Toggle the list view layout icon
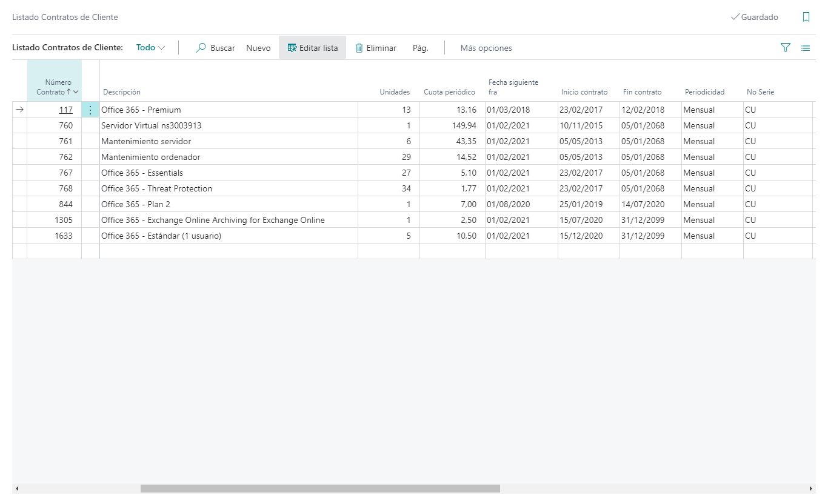Viewport: 825px width, 504px height. click(806, 48)
